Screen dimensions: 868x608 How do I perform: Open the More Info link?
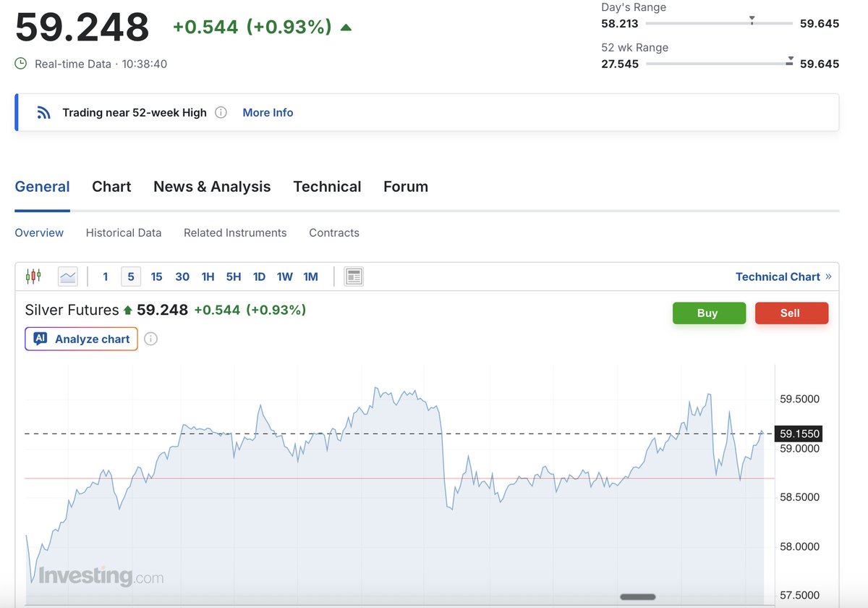pos(268,112)
